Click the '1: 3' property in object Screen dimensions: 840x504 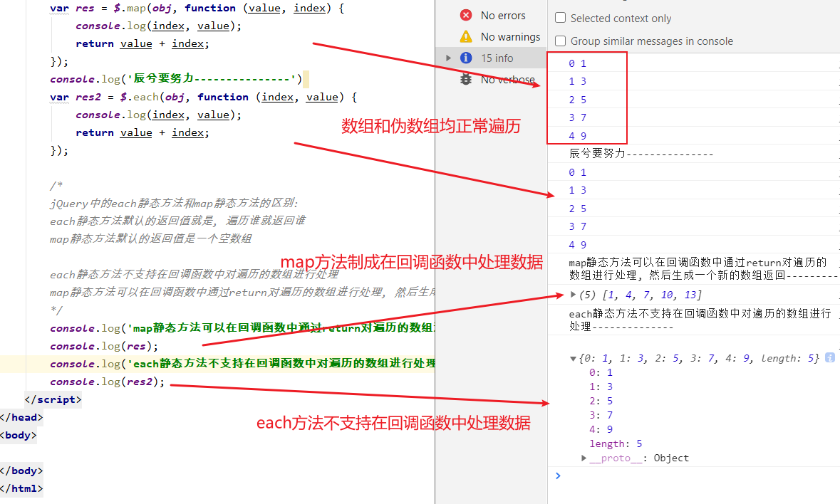click(601, 387)
